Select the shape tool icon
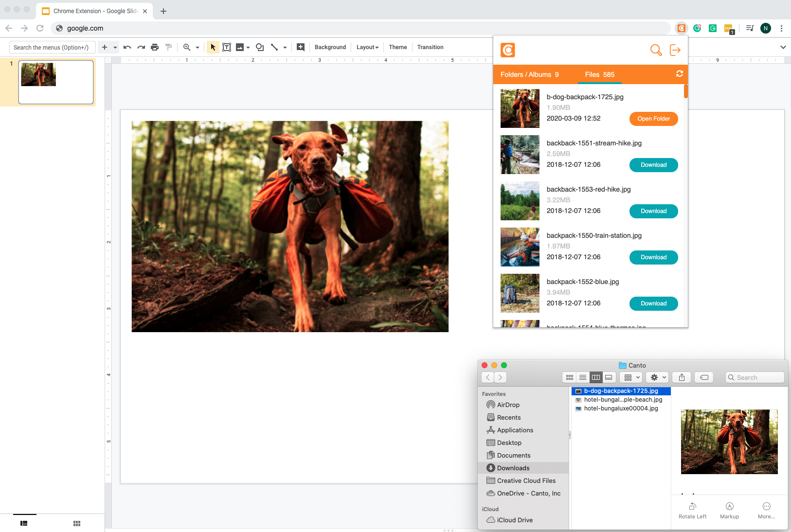Image resolution: width=791 pixels, height=532 pixels. tap(260, 47)
